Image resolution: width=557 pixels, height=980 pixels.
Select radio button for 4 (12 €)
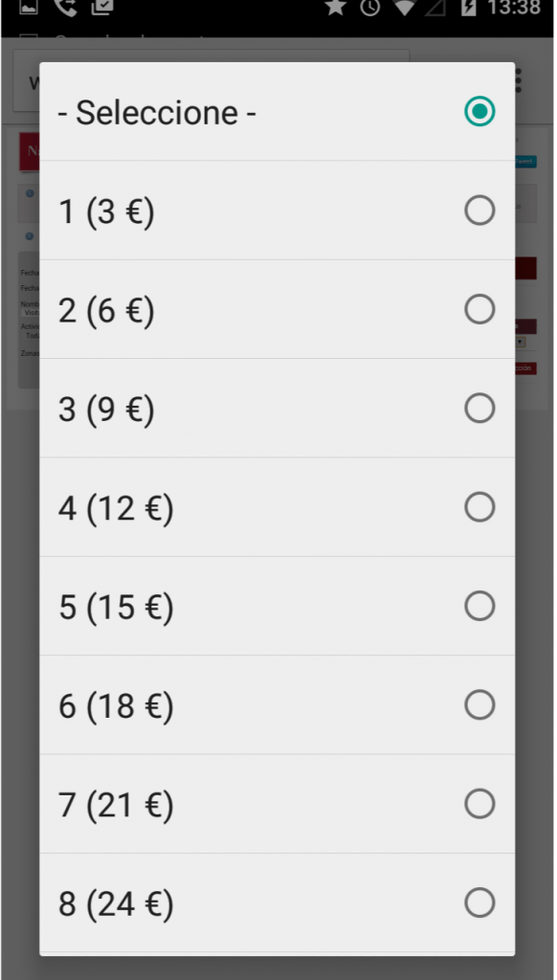pos(479,507)
